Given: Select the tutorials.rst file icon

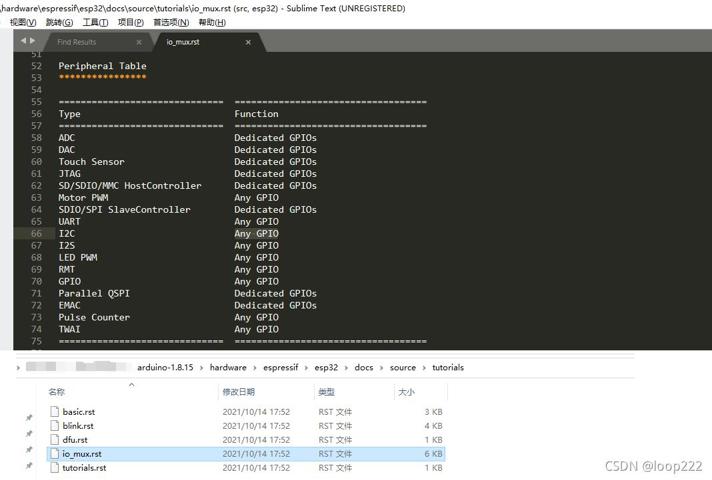Looking at the screenshot, I should (x=54, y=467).
